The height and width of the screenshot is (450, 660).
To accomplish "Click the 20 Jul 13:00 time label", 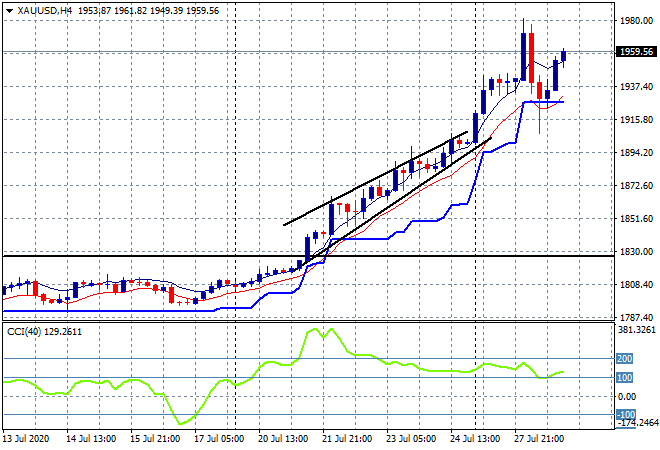I will point(283,439).
